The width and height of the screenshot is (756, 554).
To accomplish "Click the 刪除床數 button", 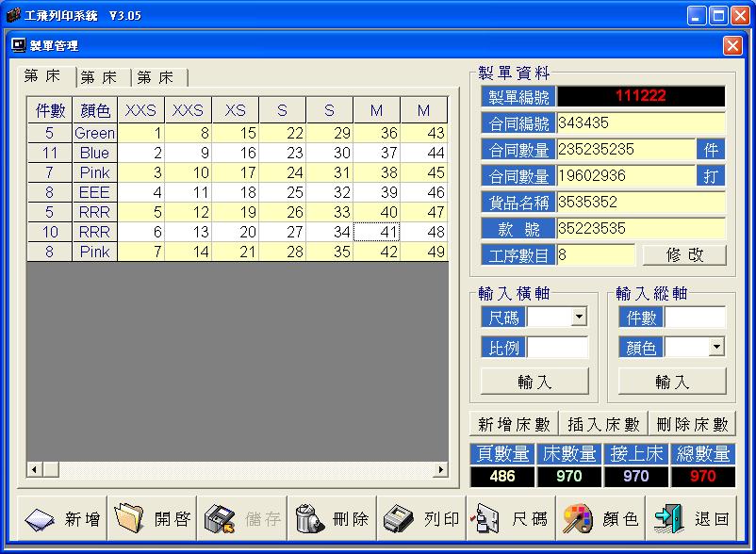I will [x=692, y=424].
